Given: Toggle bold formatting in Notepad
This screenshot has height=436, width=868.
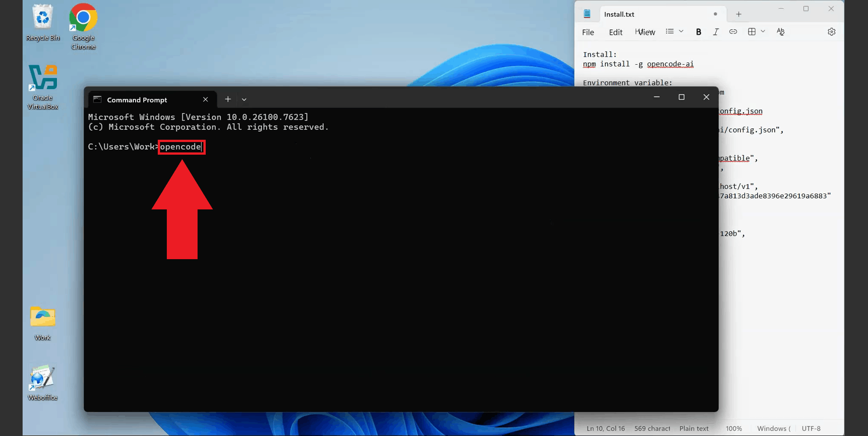Looking at the screenshot, I should click(698, 32).
